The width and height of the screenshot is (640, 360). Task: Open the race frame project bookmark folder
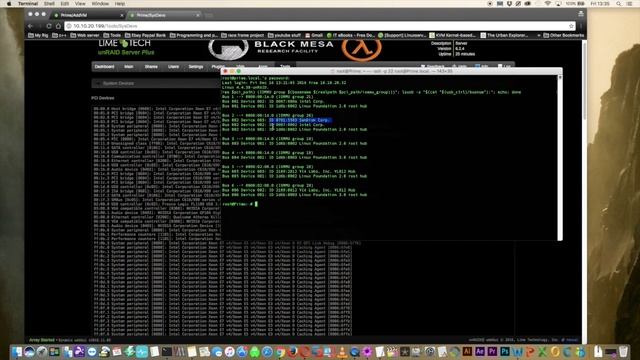coord(243,36)
